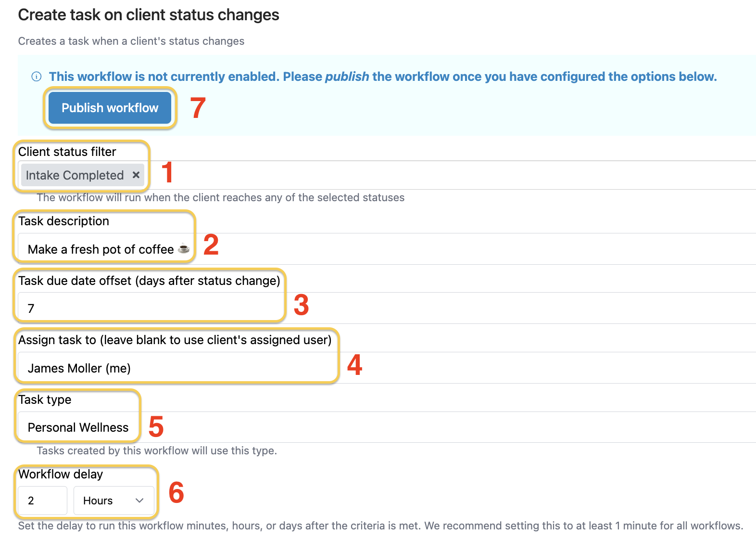Click the workflow delay number field
The width and height of the screenshot is (756, 540).
click(x=42, y=501)
